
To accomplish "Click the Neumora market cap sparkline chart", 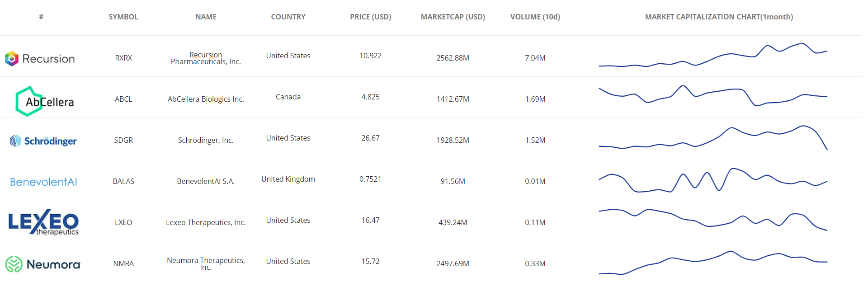I will [x=713, y=262].
